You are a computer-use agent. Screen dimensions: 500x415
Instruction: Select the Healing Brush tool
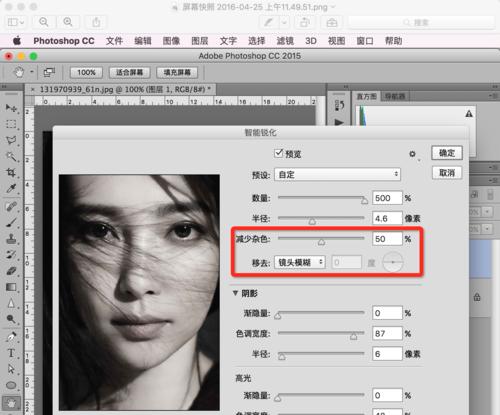[11, 207]
